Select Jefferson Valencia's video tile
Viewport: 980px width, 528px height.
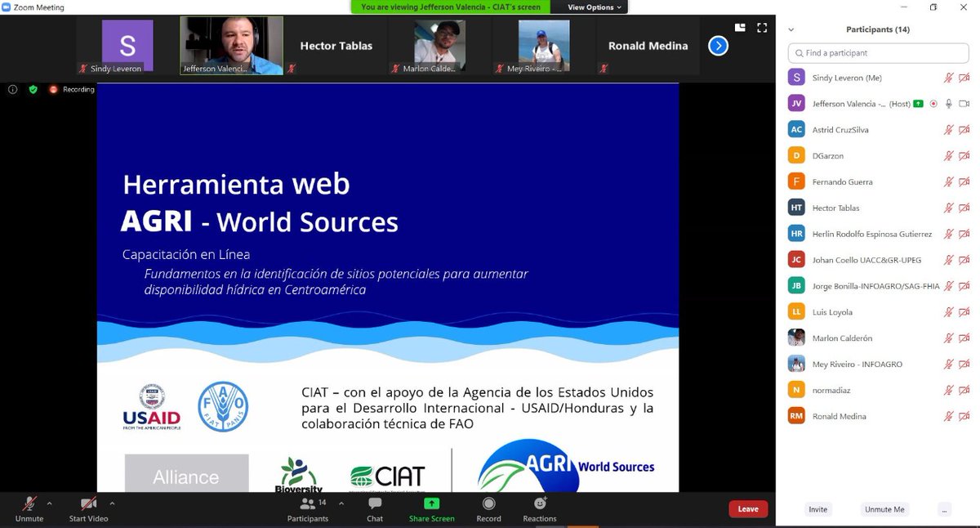pos(232,47)
